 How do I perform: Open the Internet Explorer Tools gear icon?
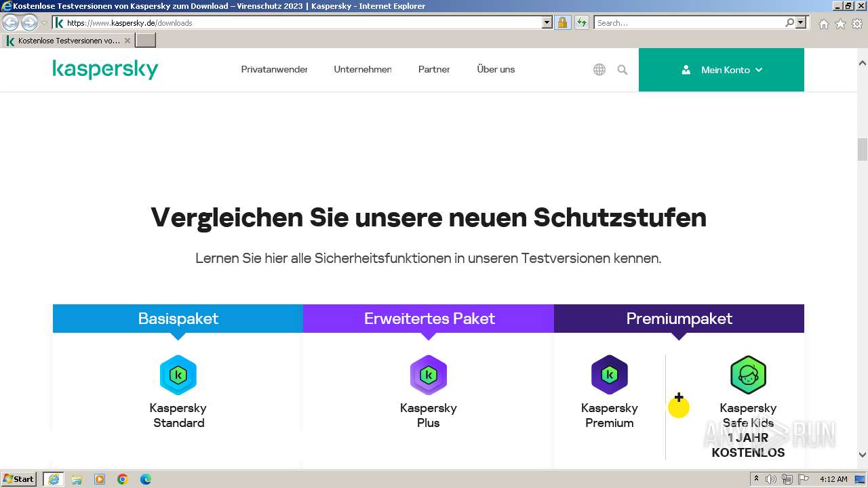pyautogui.click(x=857, y=24)
